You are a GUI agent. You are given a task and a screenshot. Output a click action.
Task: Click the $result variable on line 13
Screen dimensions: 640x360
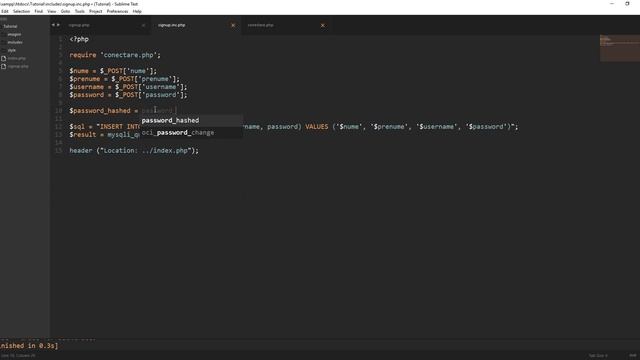coord(83,135)
